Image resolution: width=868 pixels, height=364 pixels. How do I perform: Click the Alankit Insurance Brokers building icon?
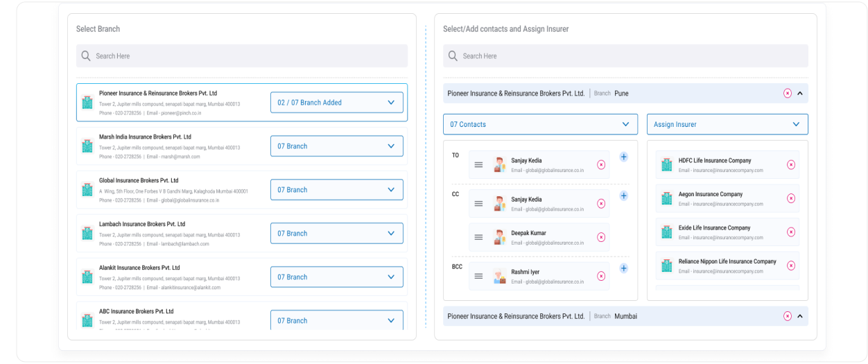tap(87, 277)
